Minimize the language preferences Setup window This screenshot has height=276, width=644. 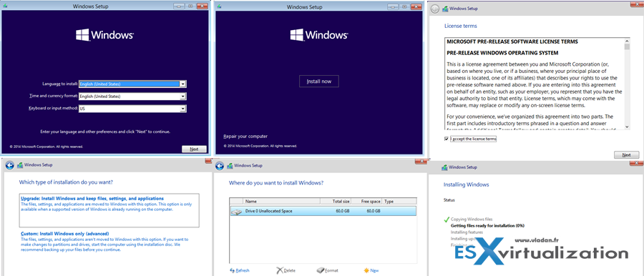tap(179, 6)
